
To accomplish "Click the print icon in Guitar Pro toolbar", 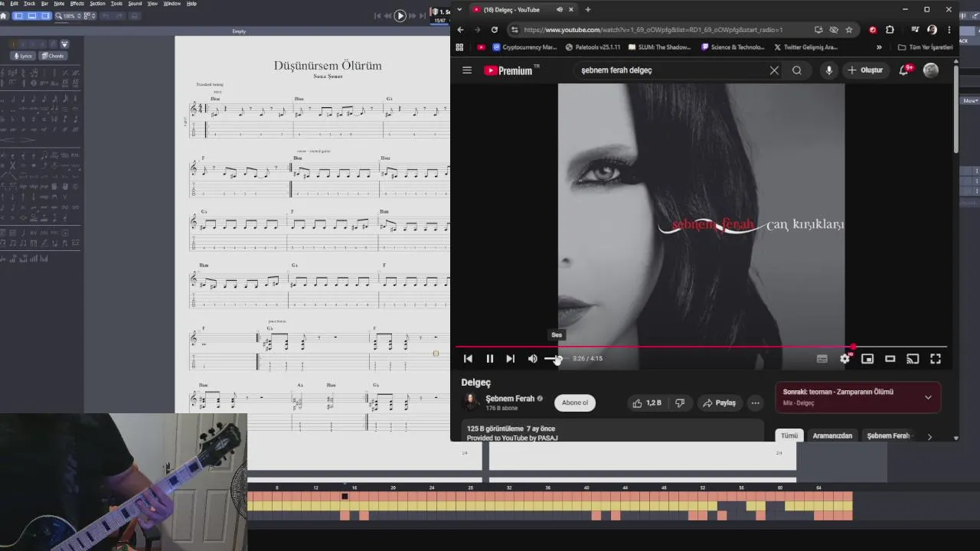I will (135, 16).
